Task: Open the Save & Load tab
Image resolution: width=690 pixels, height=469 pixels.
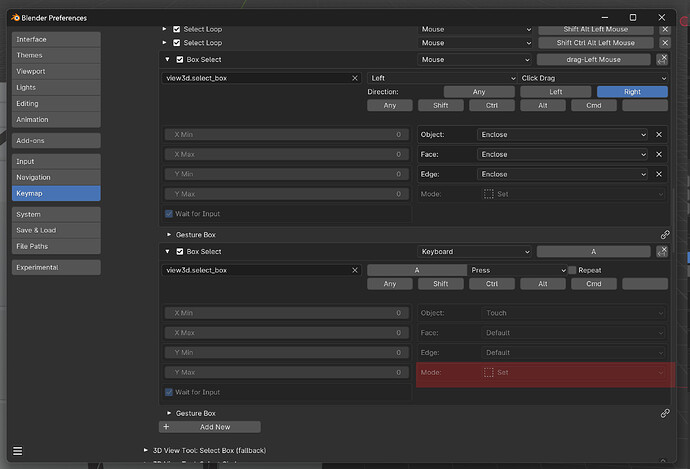Action: pyautogui.click(x=56, y=230)
